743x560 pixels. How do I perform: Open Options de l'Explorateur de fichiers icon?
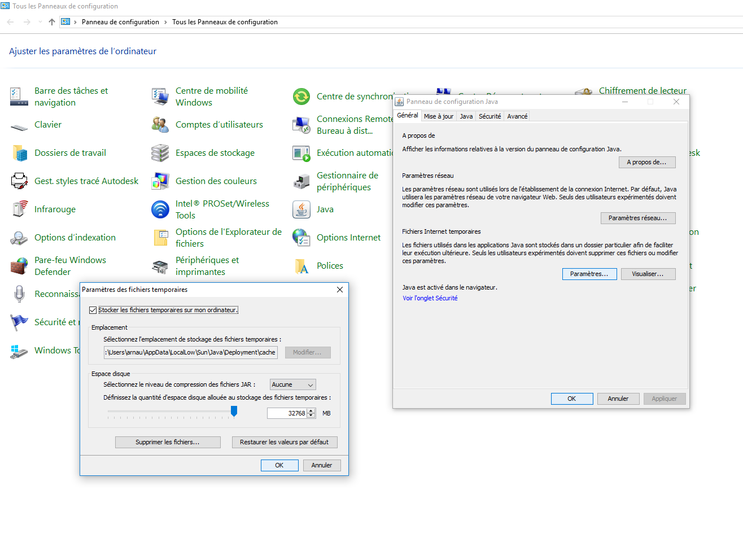point(160,238)
